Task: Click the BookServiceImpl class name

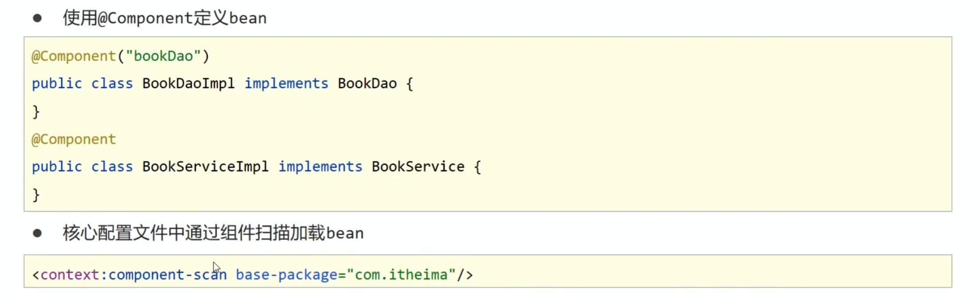Action: tap(205, 167)
